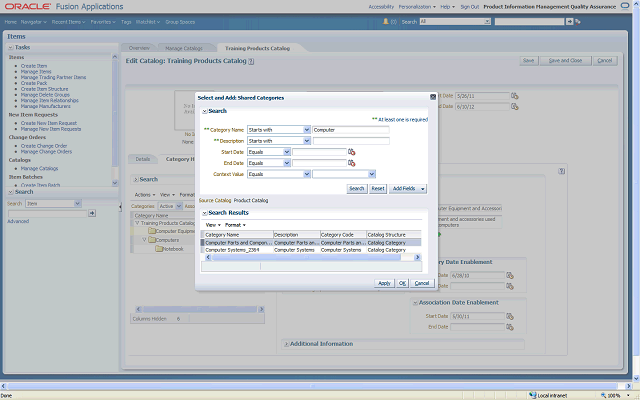This screenshot has height=400, width=640.
Task: Open the Start Date calendar picker in dialog
Action: tap(352, 152)
